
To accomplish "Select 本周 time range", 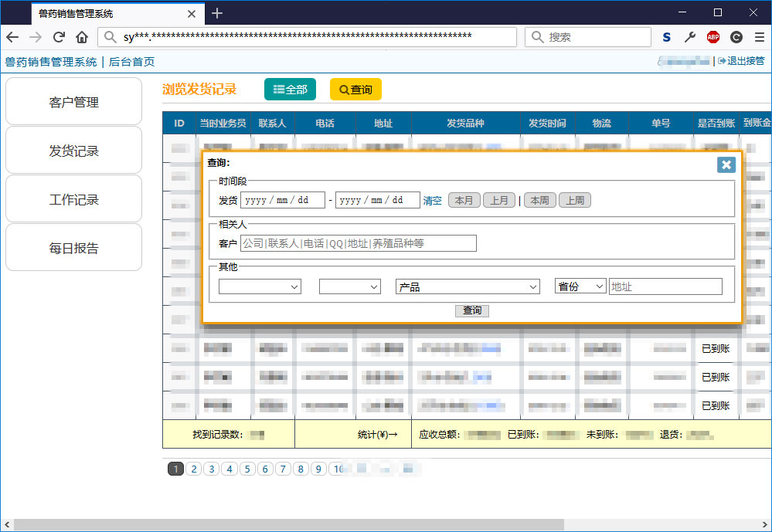I will point(539,200).
